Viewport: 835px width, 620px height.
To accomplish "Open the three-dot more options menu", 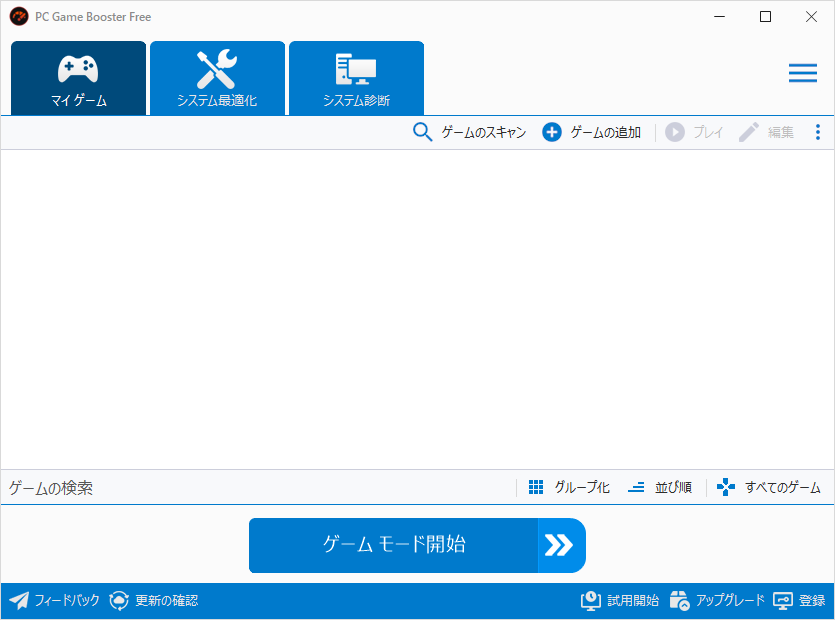I will click(817, 132).
